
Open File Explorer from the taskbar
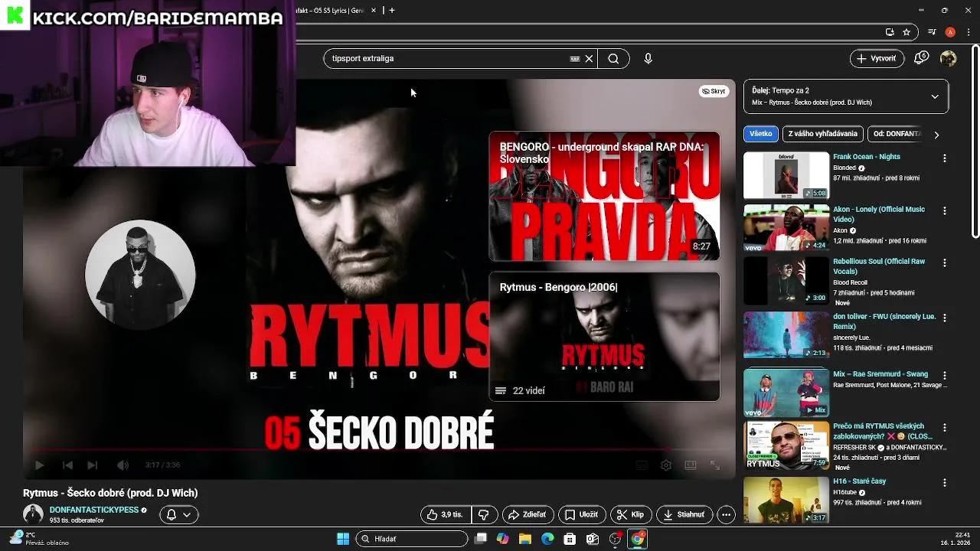pyautogui.click(x=525, y=539)
